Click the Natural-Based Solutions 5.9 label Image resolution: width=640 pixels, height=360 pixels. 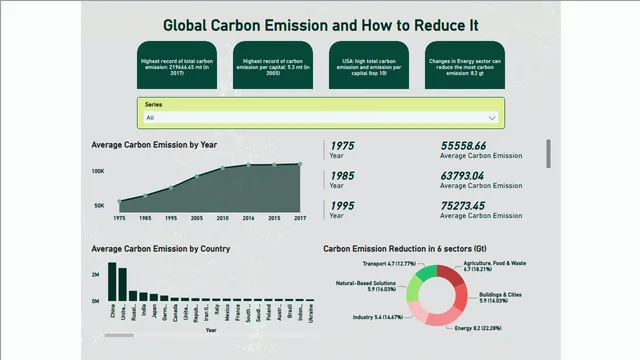coord(366,286)
